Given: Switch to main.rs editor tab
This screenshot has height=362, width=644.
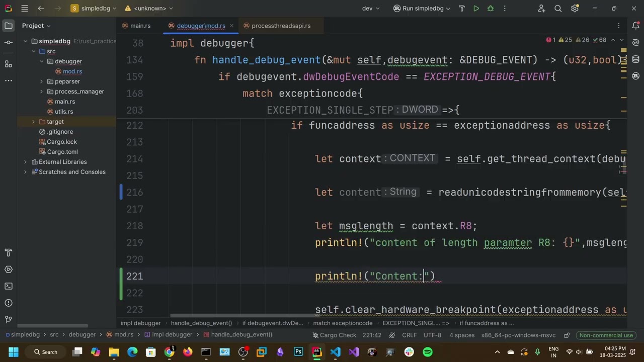Looking at the screenshot, I should [x=136, y=26].
